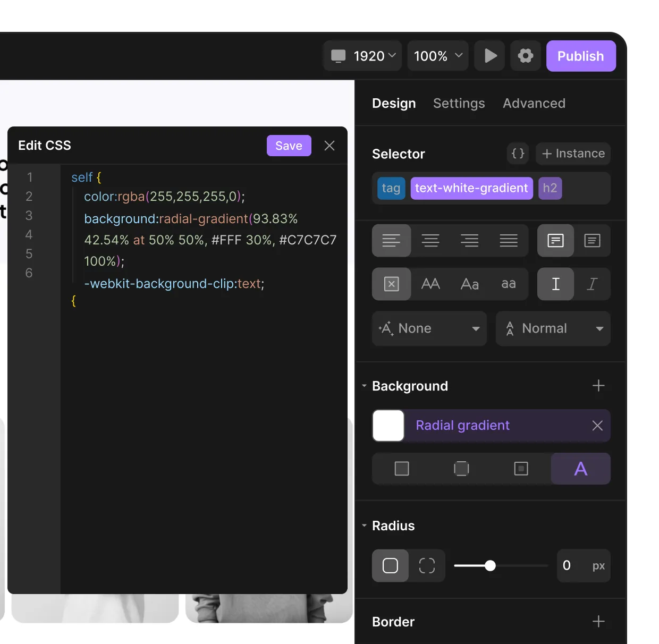This screenshot has width=659, height=644.
Task: Select uniform corner radius mode
Action: [390, 566]
